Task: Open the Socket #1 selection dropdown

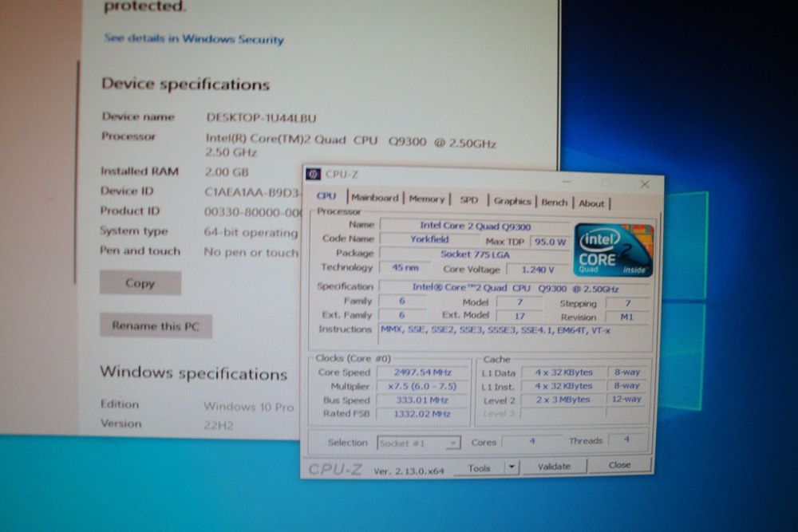Action: tap(418, 443)
